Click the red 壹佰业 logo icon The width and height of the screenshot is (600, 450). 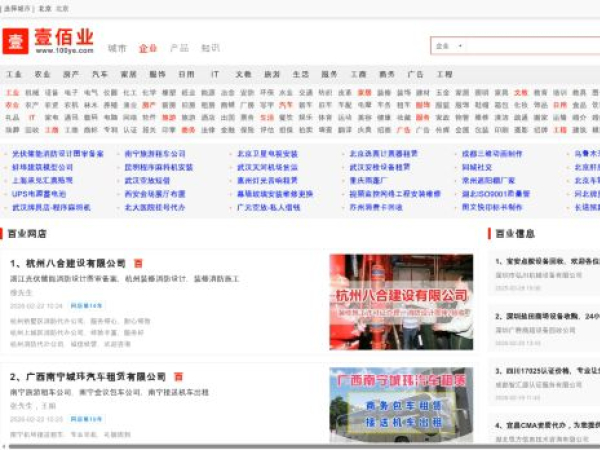tap(15, 41)
